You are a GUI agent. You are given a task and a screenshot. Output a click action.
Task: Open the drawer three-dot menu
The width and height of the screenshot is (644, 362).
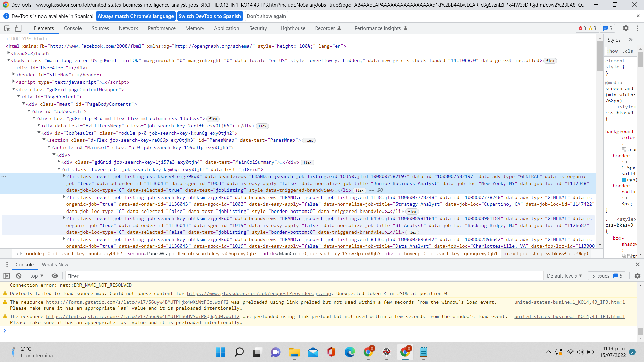click(x=7, y=265)
